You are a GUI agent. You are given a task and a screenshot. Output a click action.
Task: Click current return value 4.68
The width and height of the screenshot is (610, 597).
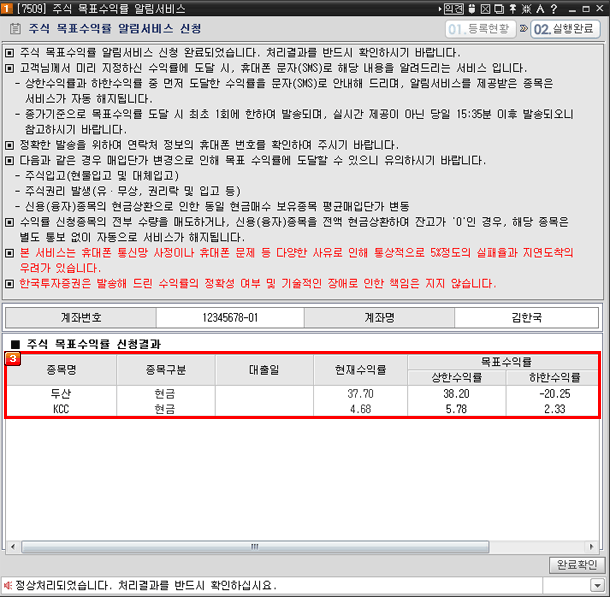pos(361,409)
